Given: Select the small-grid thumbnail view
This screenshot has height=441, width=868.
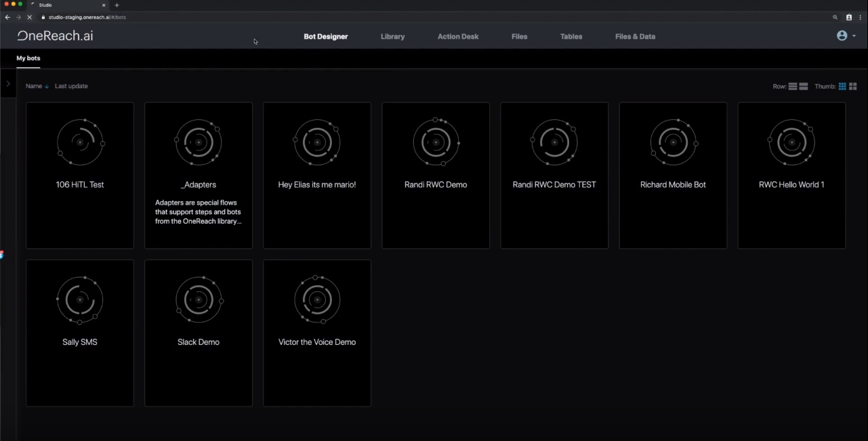Looking at the screenshot, I should coord(842,87).
